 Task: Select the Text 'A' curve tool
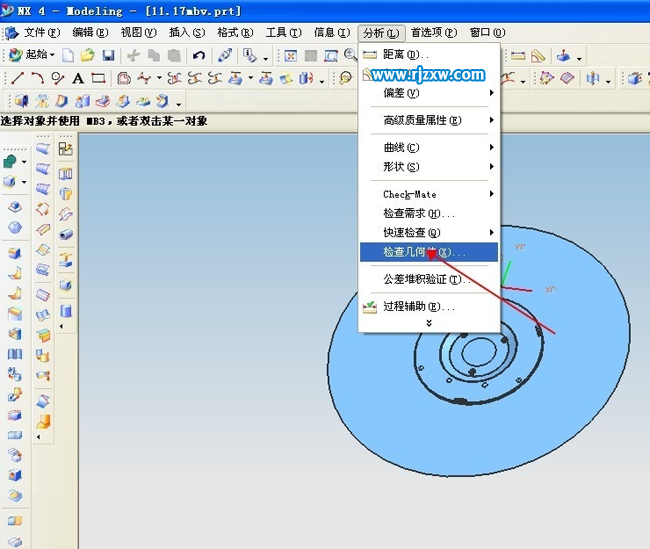(78, 78)
